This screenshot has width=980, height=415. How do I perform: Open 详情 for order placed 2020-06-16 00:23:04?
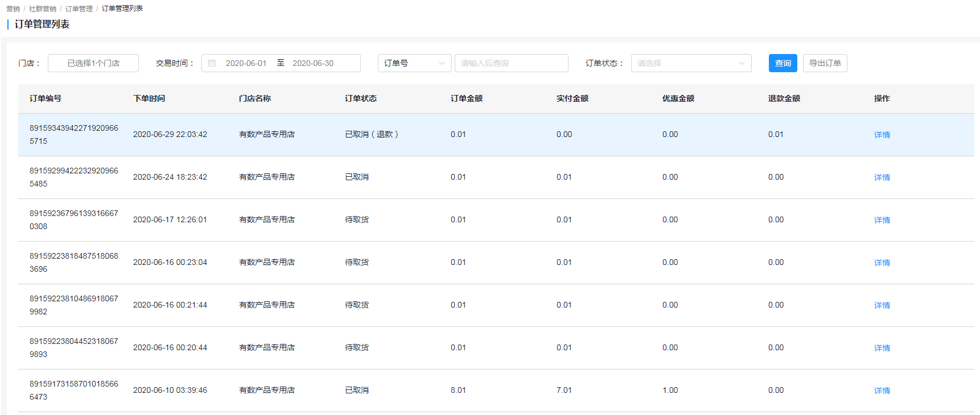[x=882, y=263]
